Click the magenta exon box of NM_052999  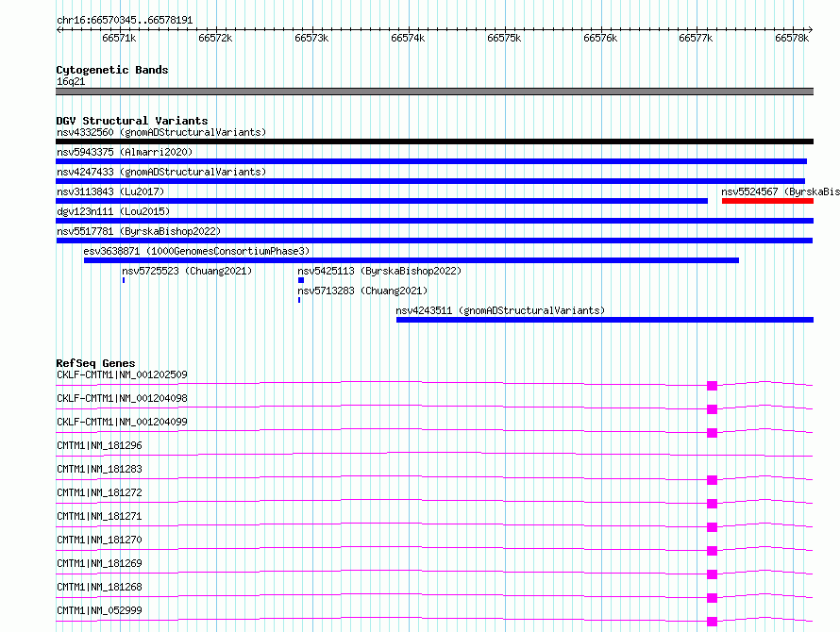[x=712, y=622]
